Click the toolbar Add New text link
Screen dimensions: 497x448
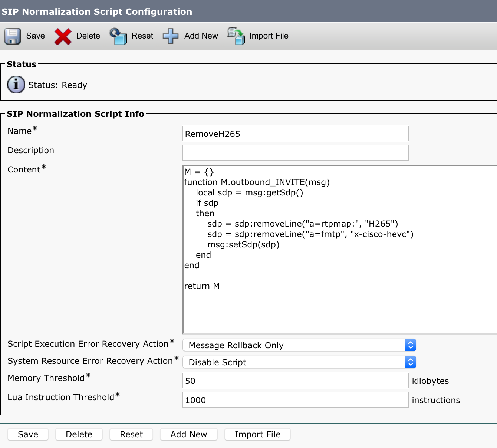pos(201,36)
